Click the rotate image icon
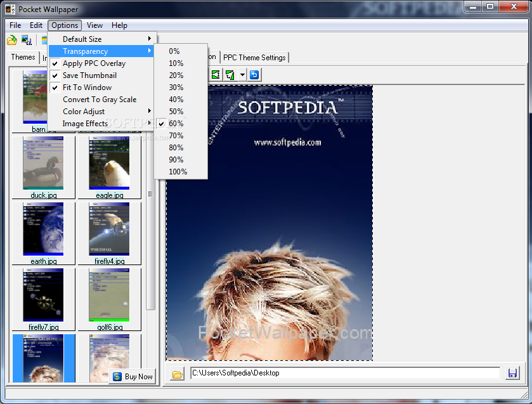The height and width of the screenshot is (404, 532). click(230, 75)
